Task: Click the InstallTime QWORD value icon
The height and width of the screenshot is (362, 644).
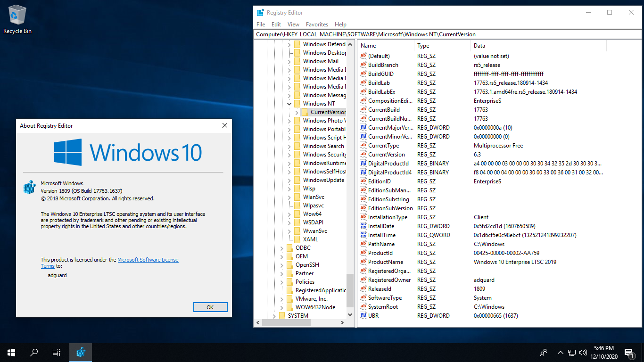Action: tap(363, 235)
